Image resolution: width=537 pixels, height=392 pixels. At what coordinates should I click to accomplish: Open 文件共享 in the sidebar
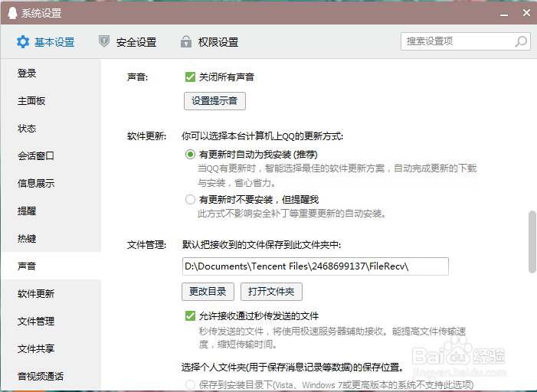pos(51,348)
